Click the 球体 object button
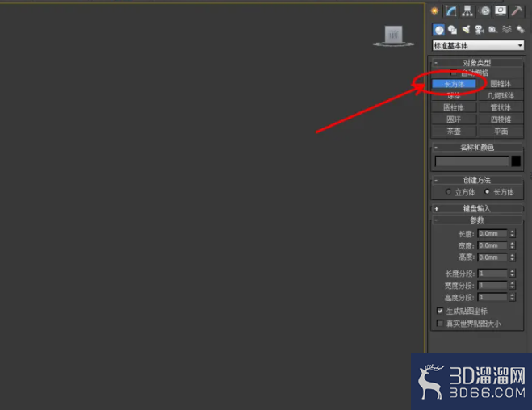The image size is (532, 410). click(454, 96)
